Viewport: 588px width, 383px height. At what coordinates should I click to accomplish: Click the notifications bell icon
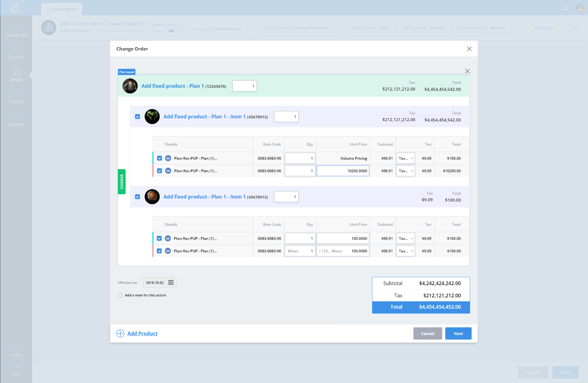point(565,8)
